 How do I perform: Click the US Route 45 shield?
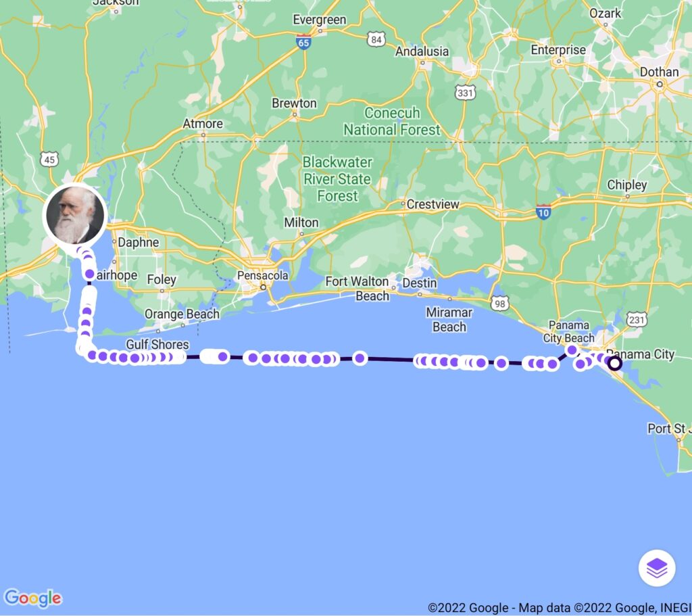tap(49, 159)
